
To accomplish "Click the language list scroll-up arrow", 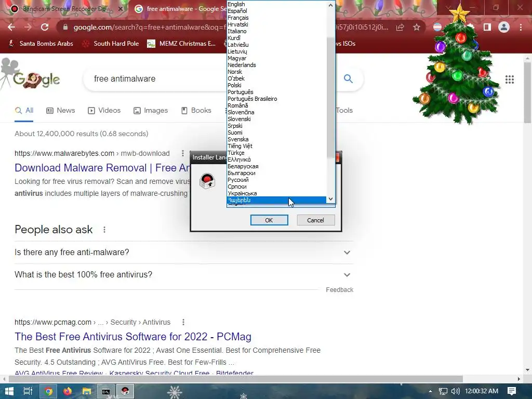I will point(331,5).
